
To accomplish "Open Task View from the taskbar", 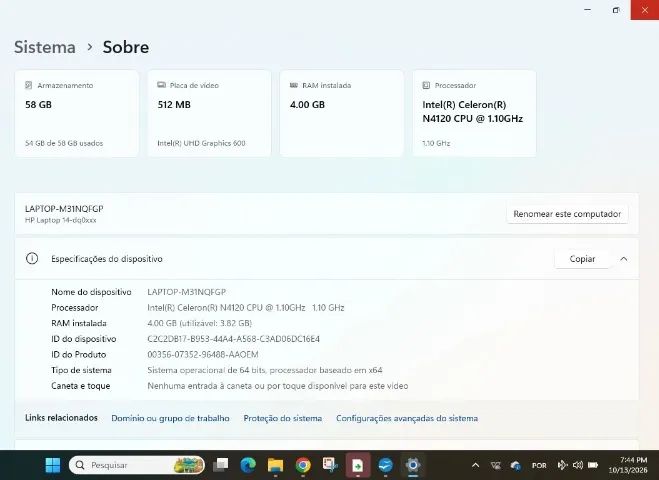I will 221,465.
